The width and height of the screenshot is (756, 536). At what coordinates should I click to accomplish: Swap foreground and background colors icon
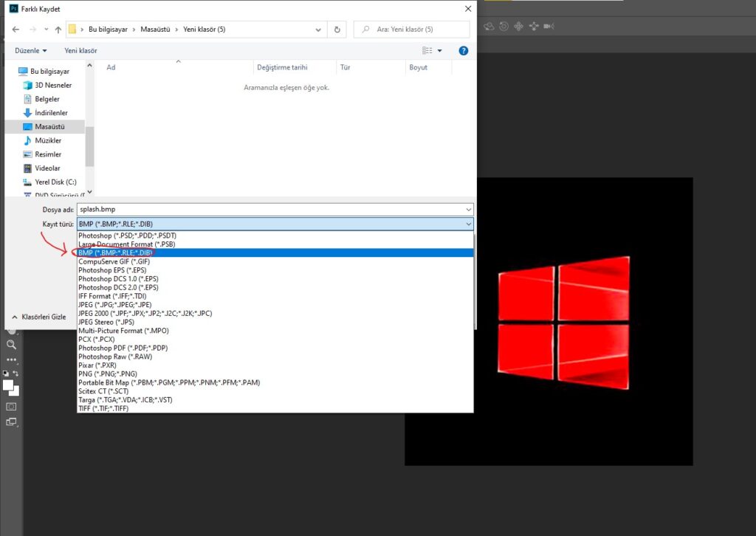click(16, 374)
